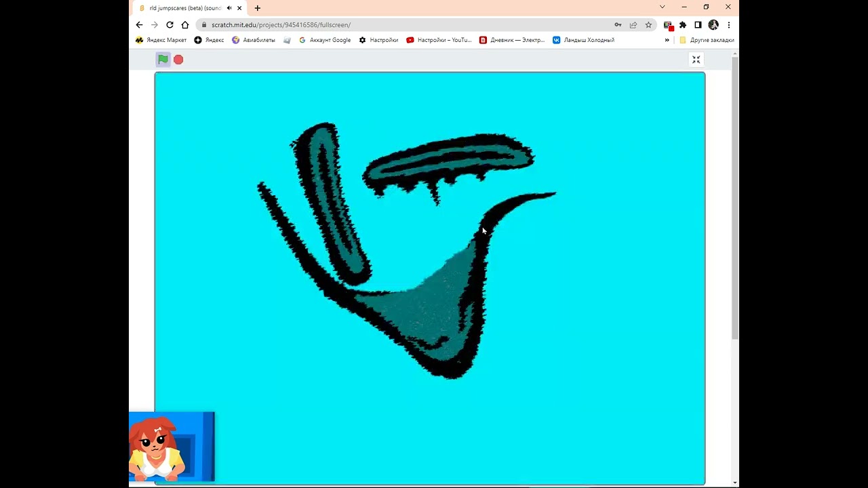Click the red-badged extension icon
Image resolution: width=868 pixels, height=488 pixels.
[668, 26]
